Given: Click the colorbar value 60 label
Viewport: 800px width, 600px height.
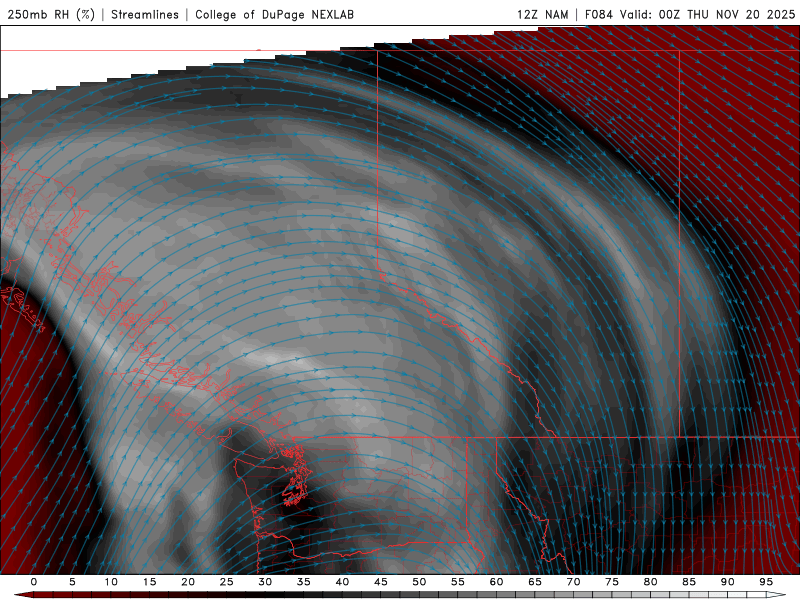Looking at the screenshot, I should coord(496,582).
